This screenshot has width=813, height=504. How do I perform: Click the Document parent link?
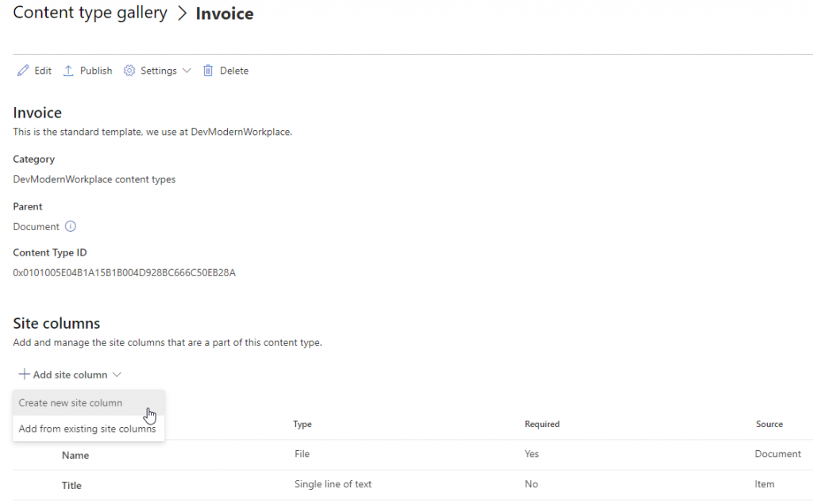[36, 226]
